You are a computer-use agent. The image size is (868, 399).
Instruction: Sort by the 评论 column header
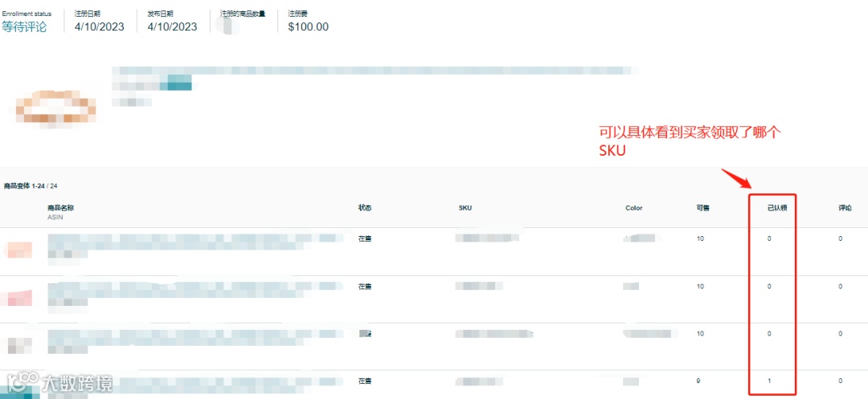(845, 209)
